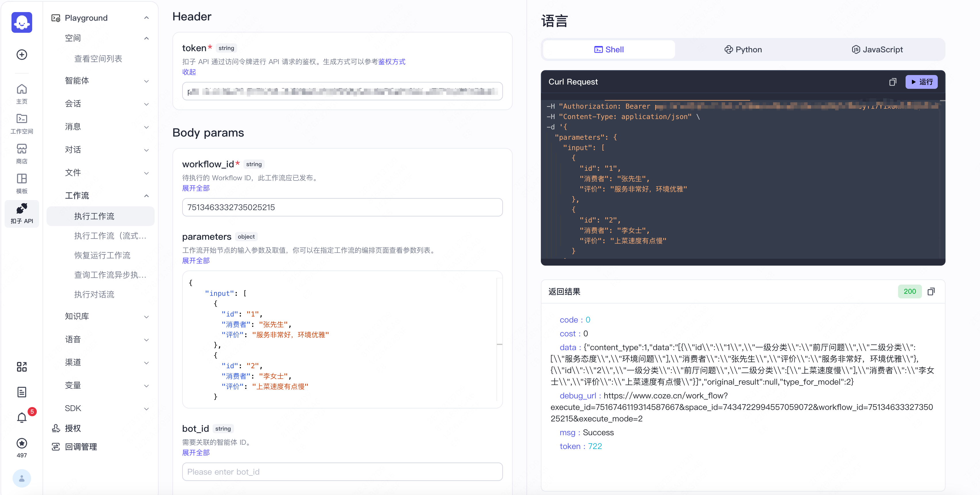
Task: Click the grid icon in lower sidebar
Action: (22, 367)
